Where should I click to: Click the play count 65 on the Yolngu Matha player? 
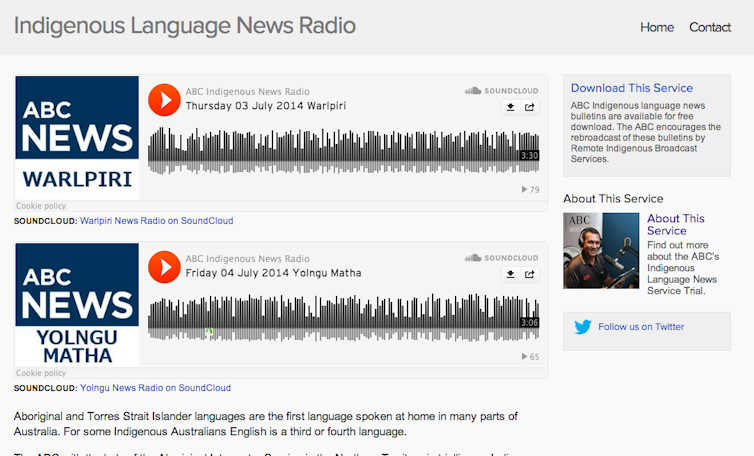pyautogui.click(x=530, y=356)
